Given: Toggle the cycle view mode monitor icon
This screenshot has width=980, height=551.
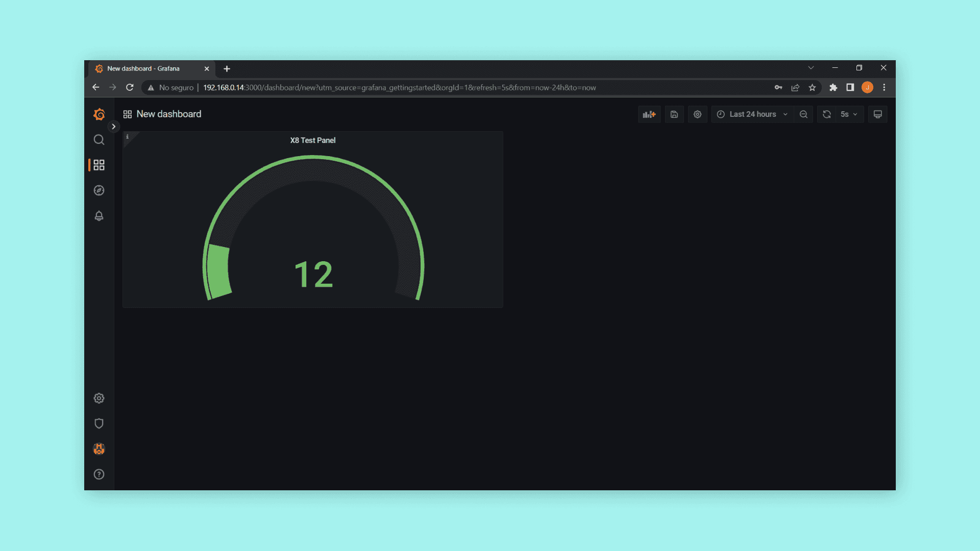Looking at the screenshot, I should [x=877, y=114].
